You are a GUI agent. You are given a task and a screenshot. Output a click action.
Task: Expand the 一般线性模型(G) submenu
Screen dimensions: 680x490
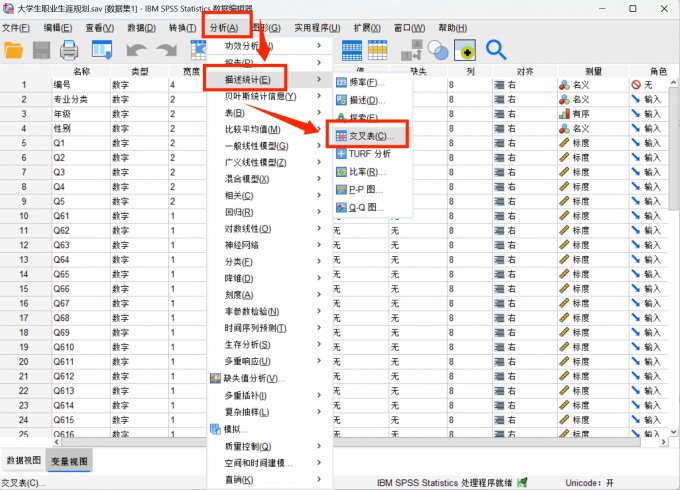coord(319,146)
